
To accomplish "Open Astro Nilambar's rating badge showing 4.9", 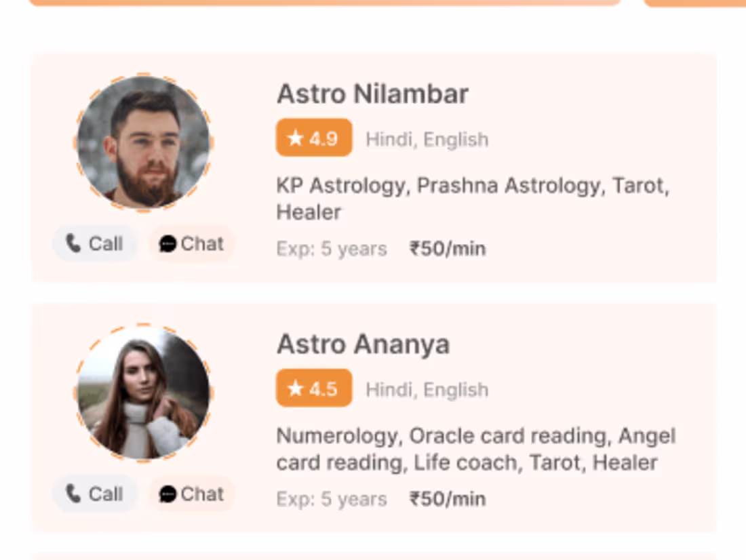I will click(x=313, y=138).
